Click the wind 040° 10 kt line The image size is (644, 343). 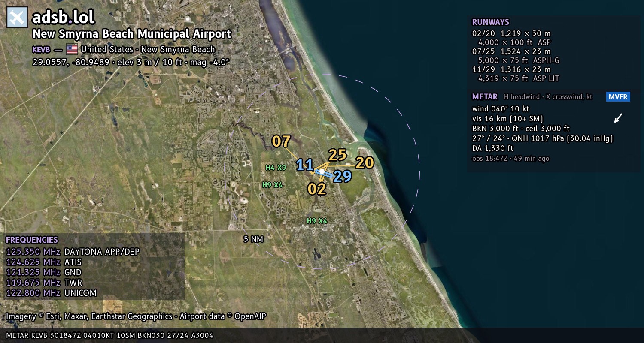[x=501, y=109]
